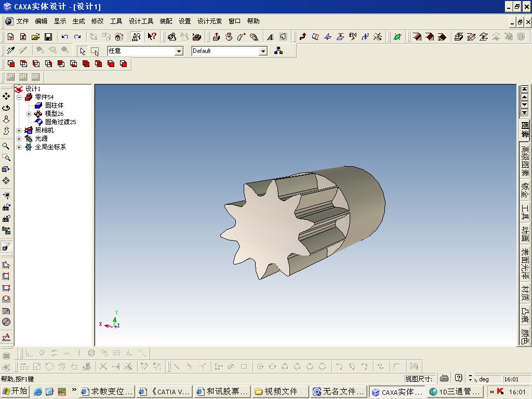Switch to the 钣金 catalog tab
Screen dimensions: 532x399
525,191
